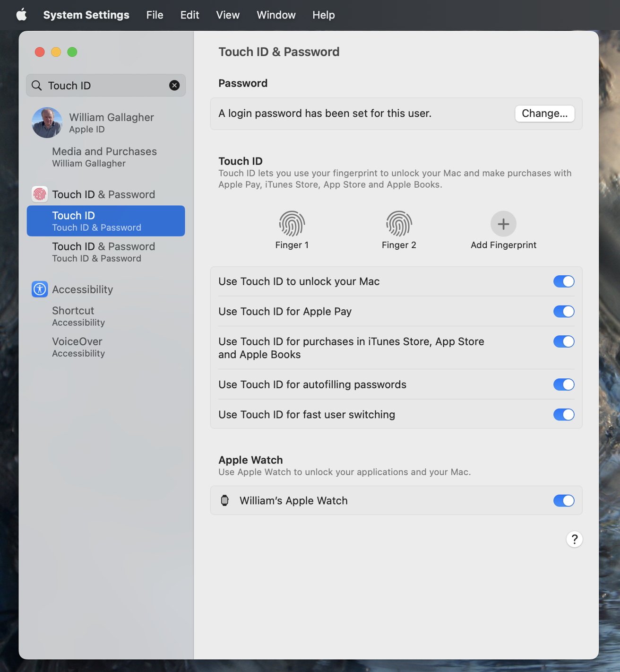This screenshot has width=620, height=672.
Task: Disable Use Touch ID for fast user switching
Action: 563,415
